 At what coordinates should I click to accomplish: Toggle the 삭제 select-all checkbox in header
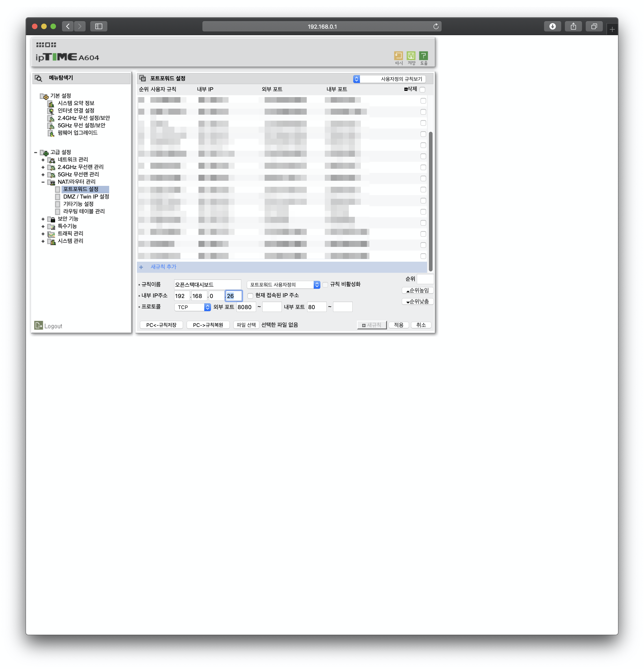pyautogui.click(x=422, y=89)
